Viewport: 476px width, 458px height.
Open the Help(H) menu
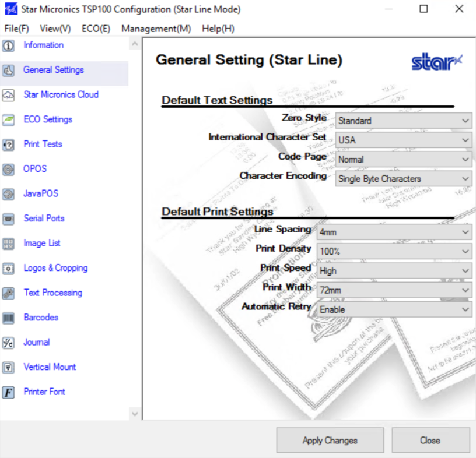218,29
